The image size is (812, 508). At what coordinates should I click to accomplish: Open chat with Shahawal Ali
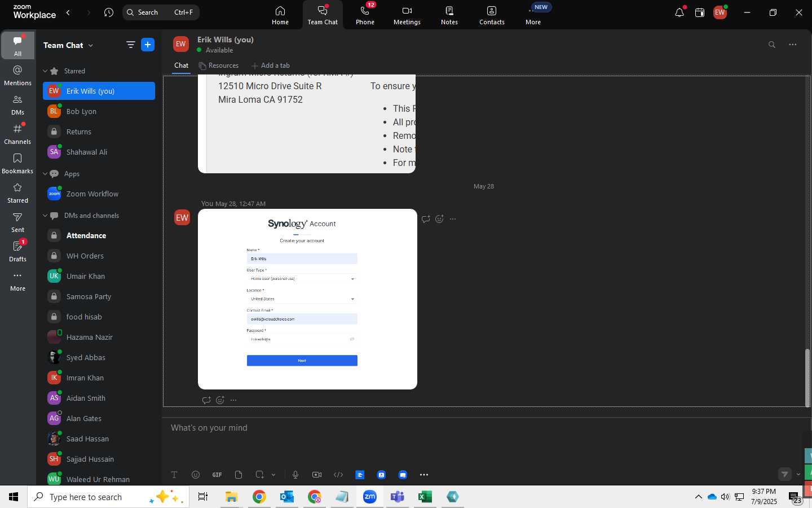(x=99, y=152)
